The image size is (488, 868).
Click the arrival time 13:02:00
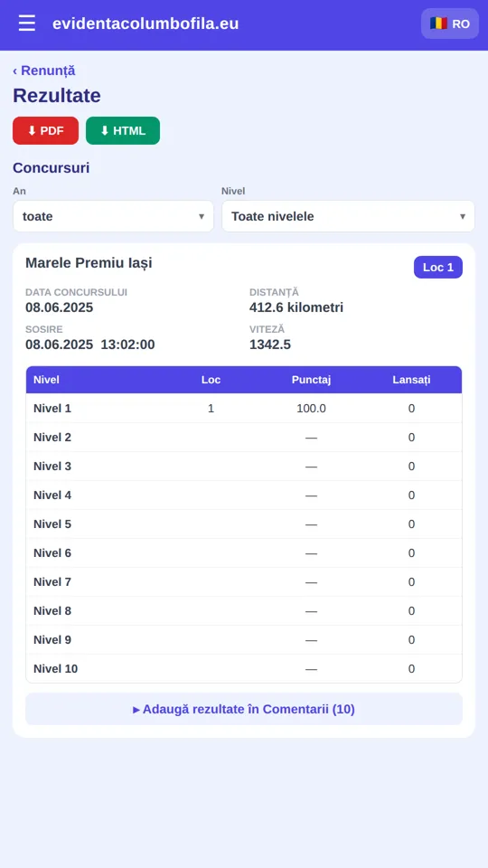point(127,344)
